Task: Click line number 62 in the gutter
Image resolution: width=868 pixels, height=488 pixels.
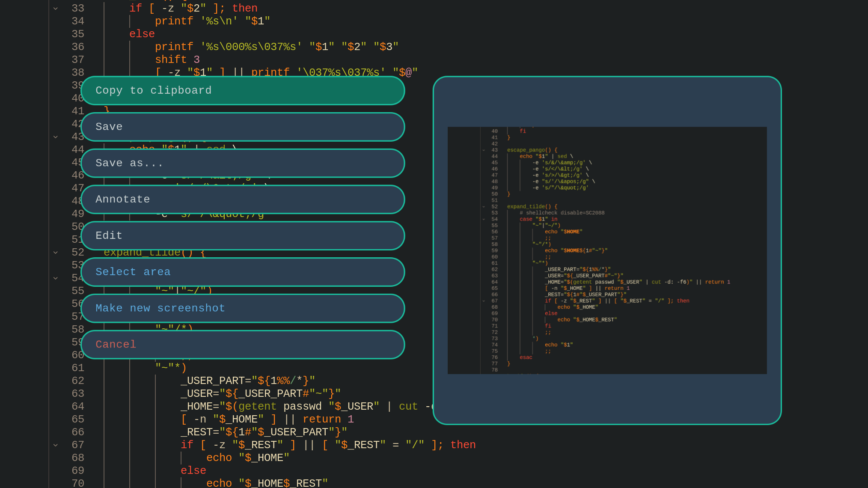Action: [x=78, y=381]
